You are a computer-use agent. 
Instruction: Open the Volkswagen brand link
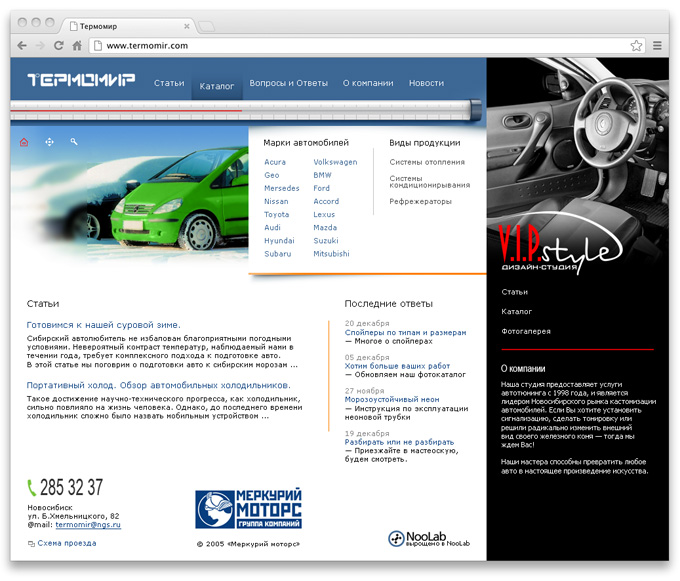335,162
